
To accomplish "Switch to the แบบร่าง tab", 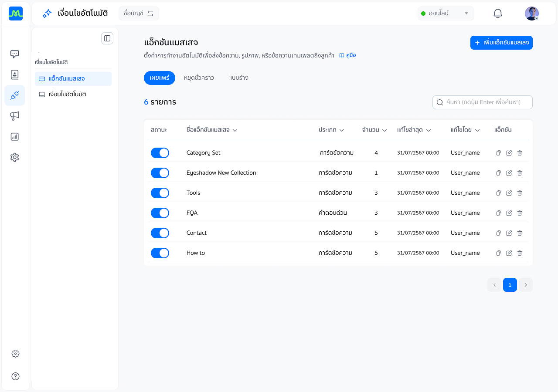I will tap(238, 78).
